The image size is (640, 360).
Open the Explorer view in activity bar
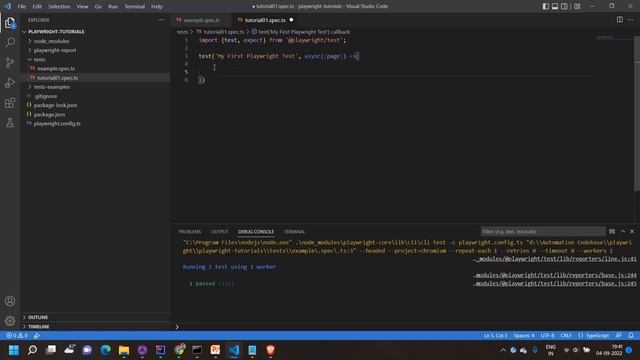click(10, 23)
